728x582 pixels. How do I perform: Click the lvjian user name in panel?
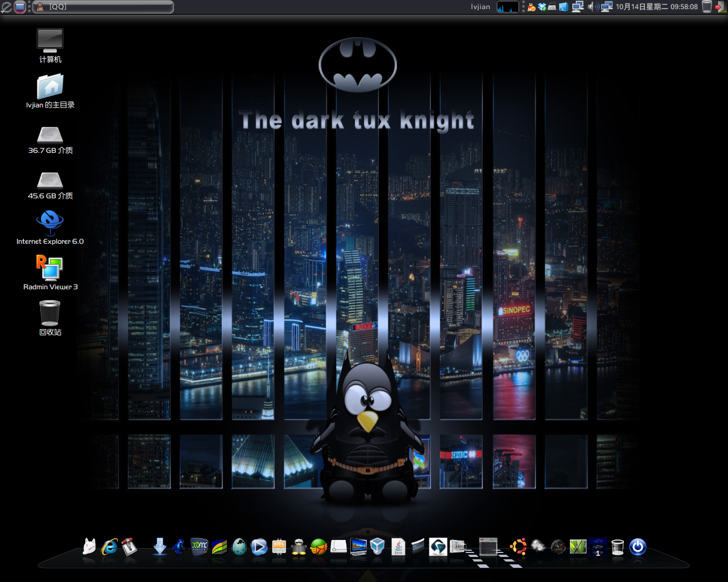(x=480, y=7)
